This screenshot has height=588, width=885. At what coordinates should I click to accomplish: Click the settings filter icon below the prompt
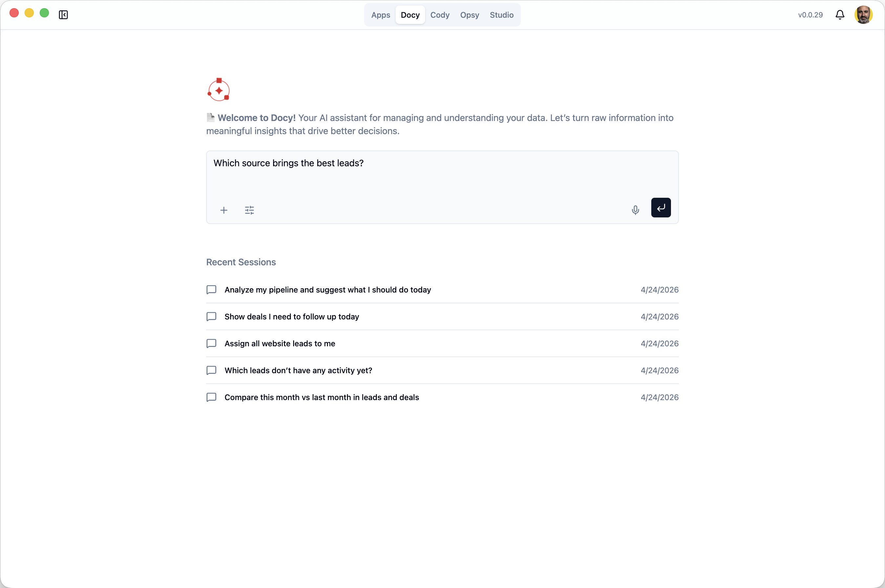click(249, 210)
